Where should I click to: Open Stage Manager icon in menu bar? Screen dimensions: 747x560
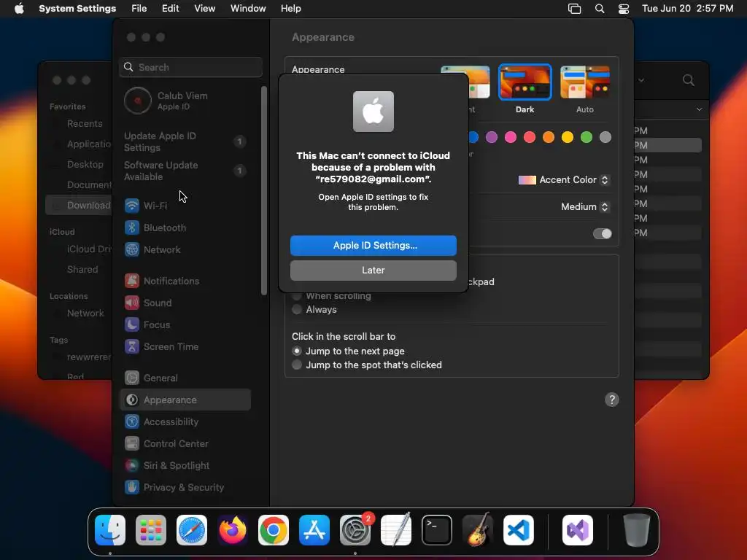coord(575,9)
